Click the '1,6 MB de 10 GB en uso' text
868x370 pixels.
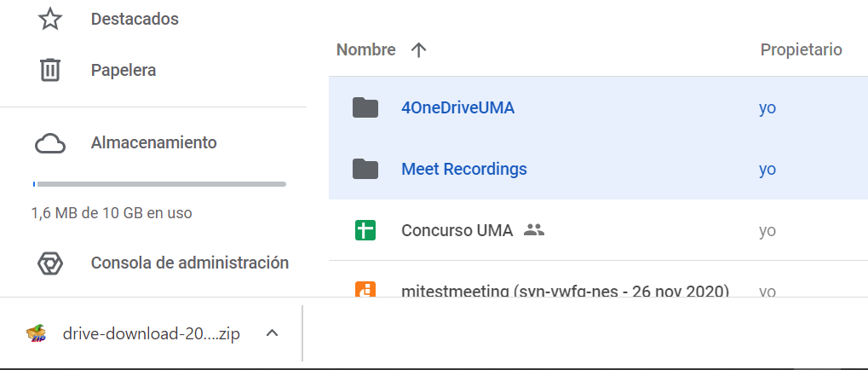[x=112, y=212]
